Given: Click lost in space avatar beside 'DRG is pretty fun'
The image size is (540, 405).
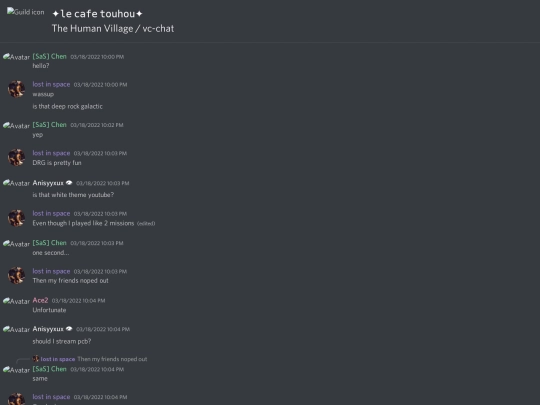Looking at the screenshot, I should coord(16,157).
